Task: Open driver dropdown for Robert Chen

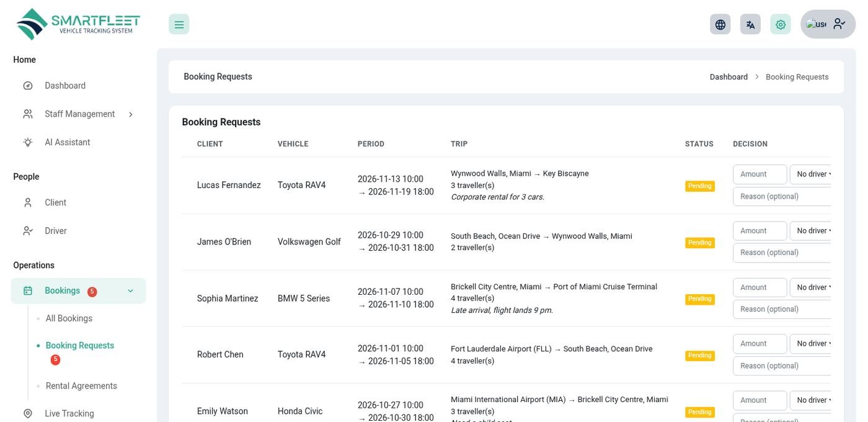Action: pos(810,344)
